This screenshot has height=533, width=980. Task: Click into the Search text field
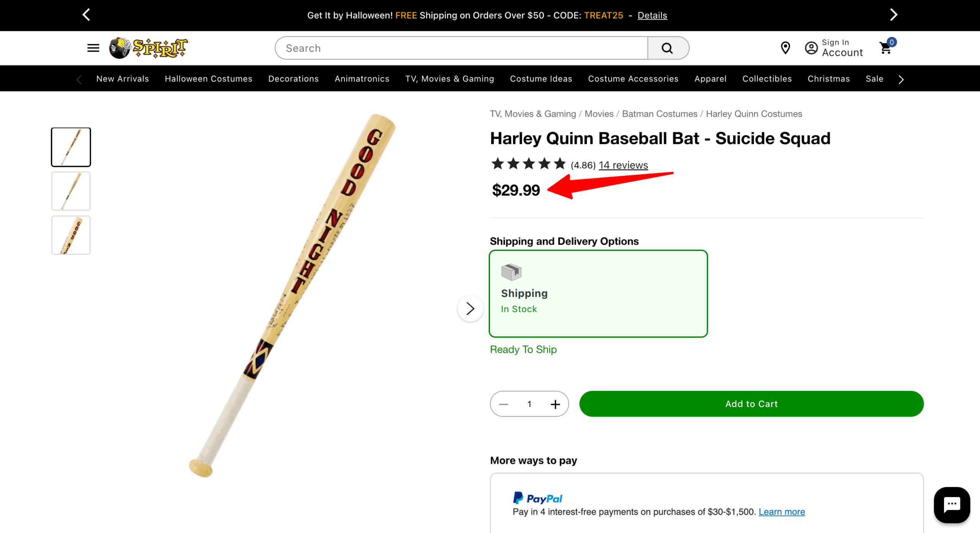461,48
